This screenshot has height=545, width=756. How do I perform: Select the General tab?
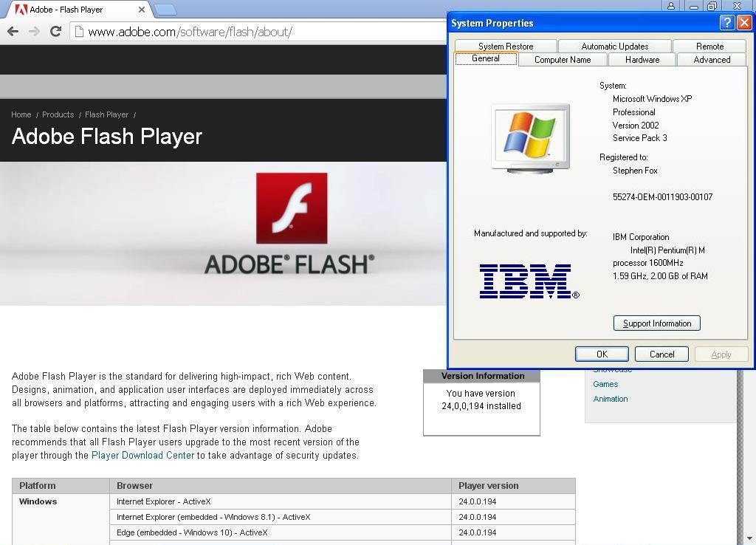point(486,58)
